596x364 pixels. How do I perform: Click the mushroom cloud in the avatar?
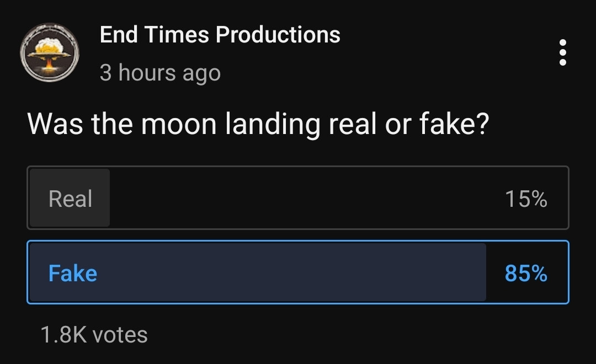click(x=50, y=49)
